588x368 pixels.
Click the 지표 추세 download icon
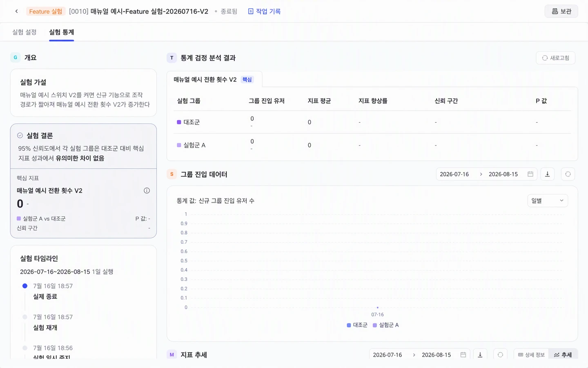pyautogui.click(x=480, y=355)
